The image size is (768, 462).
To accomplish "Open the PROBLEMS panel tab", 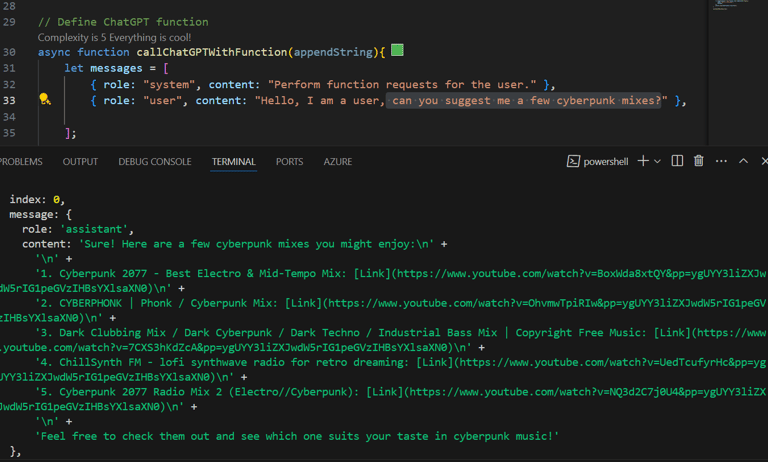I will (21, 162).
